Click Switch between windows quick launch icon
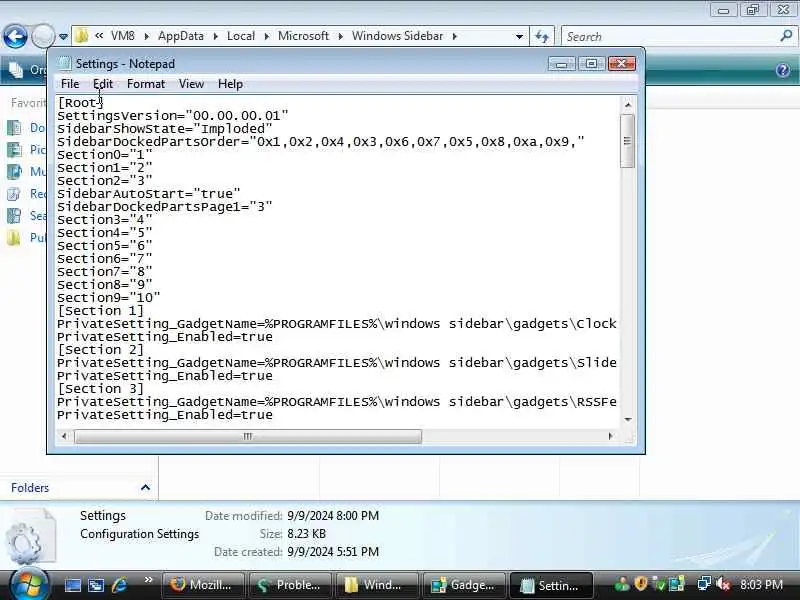800x600 pixels. pyautogui.click(x=96, y=585)
